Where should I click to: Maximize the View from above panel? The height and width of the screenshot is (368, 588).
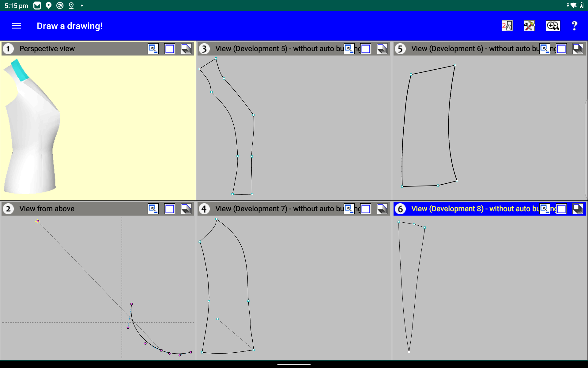pos(169,209)
